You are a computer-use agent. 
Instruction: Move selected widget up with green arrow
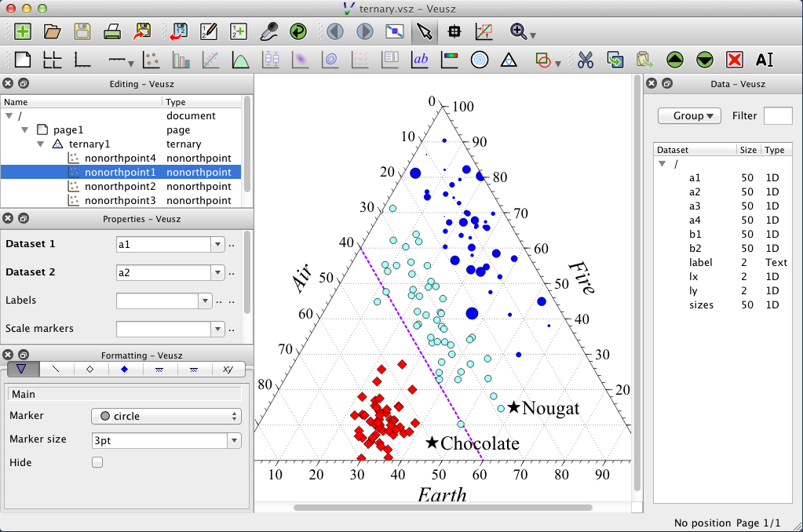click(x=675, y=60)
